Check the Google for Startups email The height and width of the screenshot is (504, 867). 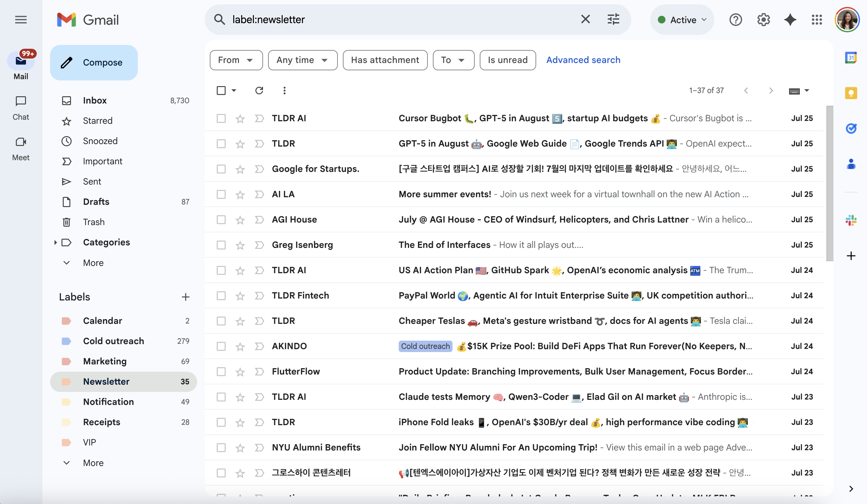coord(221,169)
